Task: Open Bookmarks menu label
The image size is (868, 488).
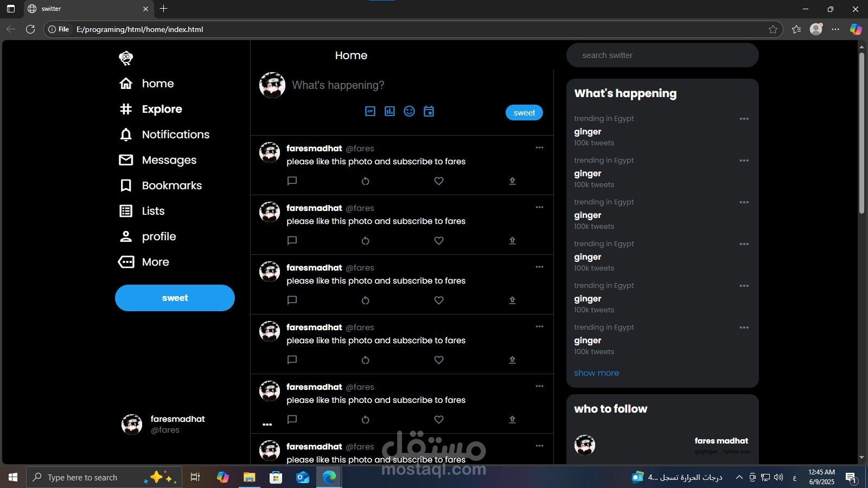Action: click(172, 185)
